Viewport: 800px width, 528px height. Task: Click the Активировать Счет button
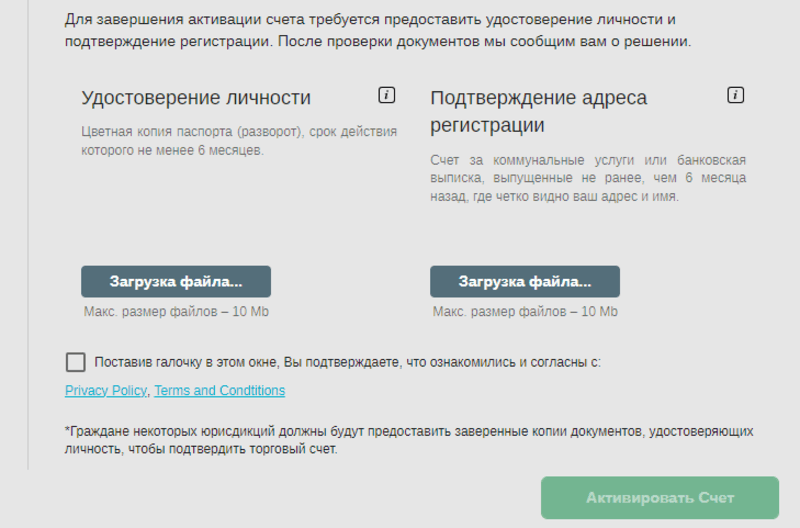[x=660, y=498]
